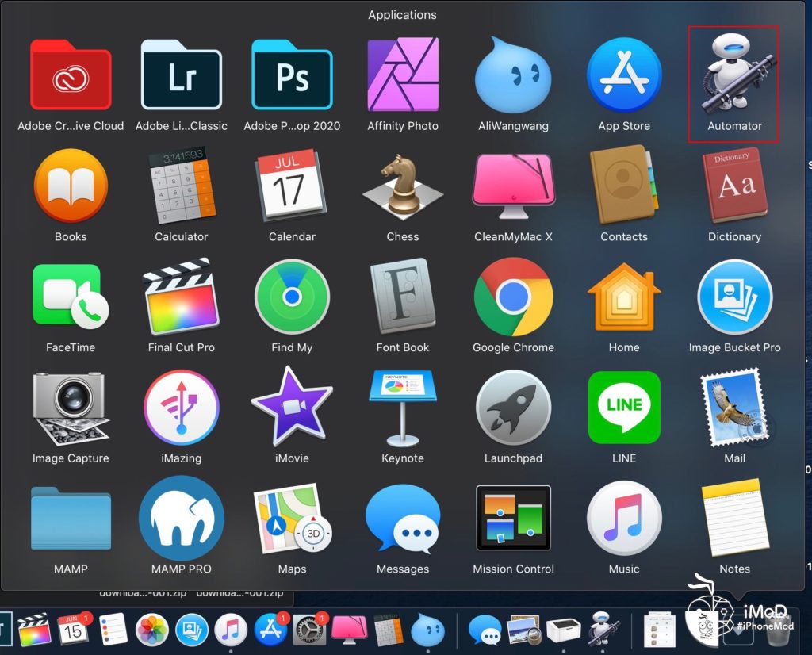Open Mission Control
The width and height of the screenshot is (812, 655).
[513, 519]
